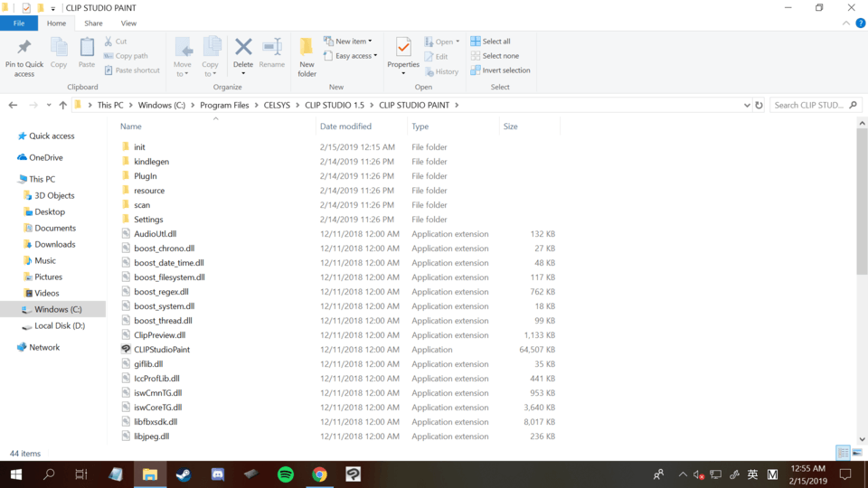Click the scrollbar down arrow of file list
Viewport: 868px width, 488px height.
862,439
